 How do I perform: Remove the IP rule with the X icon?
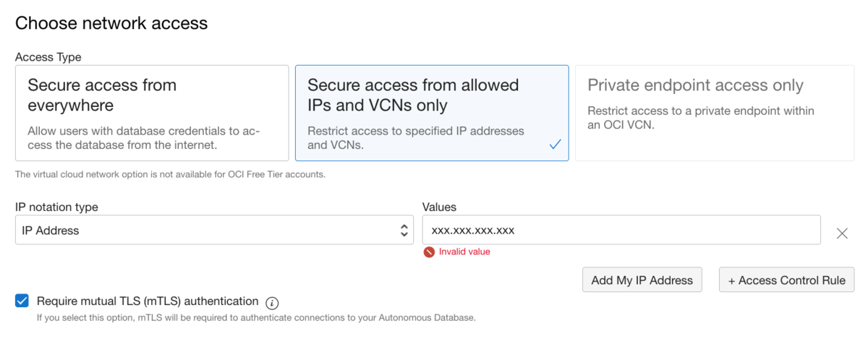pos(842,233)
